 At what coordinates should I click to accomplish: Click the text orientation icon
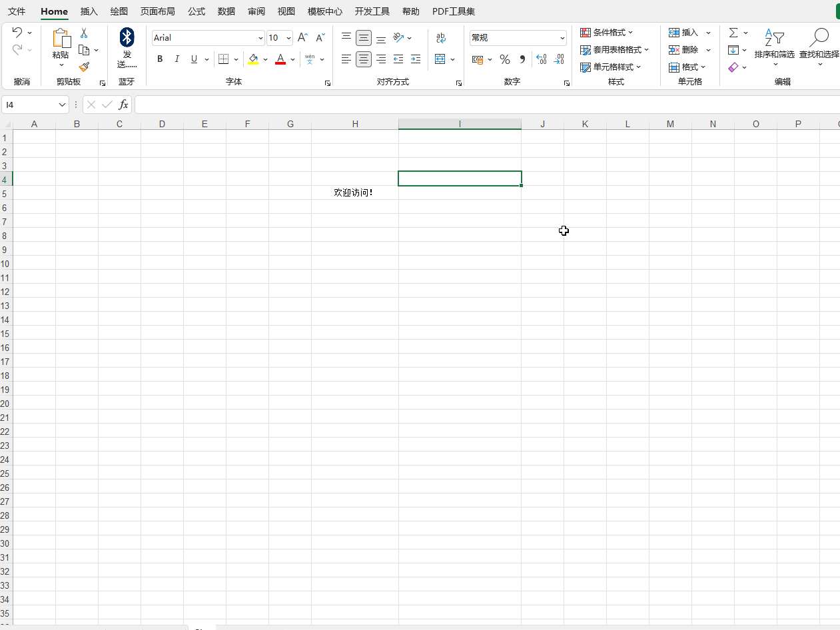point(398,38)
